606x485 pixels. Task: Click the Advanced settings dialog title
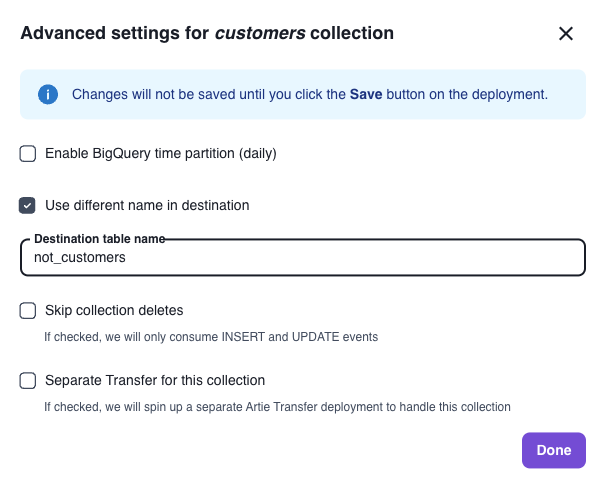(207, 33)
